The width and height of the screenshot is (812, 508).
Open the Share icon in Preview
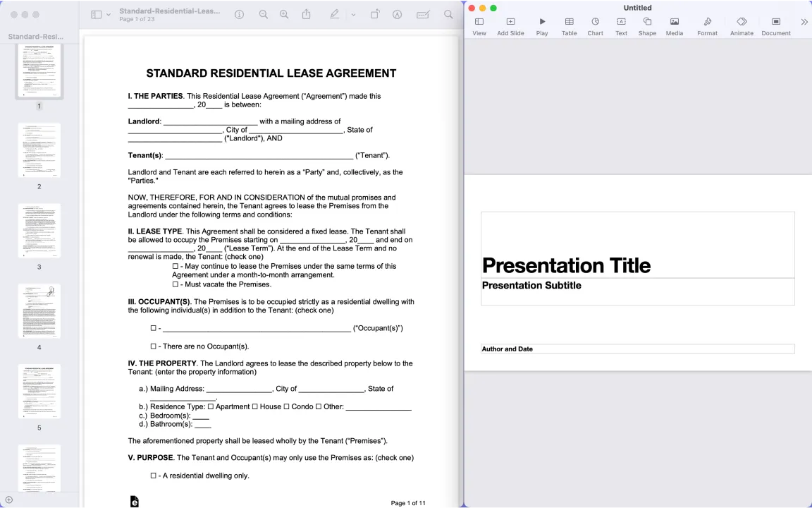click(307, 15)
